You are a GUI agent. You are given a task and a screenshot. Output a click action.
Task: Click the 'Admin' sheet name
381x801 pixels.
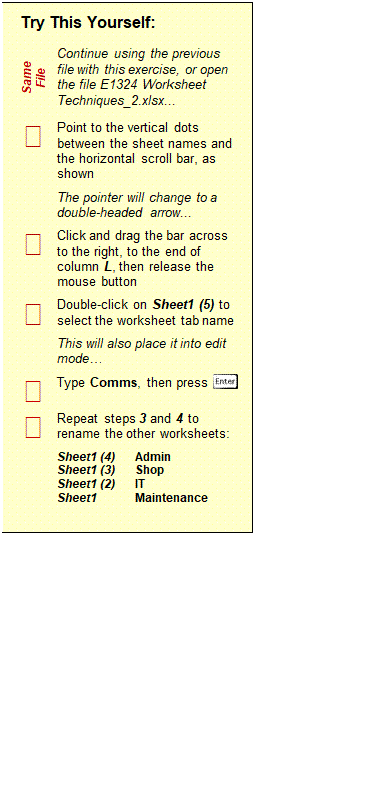pyautogui.click(x=153, y=457)
